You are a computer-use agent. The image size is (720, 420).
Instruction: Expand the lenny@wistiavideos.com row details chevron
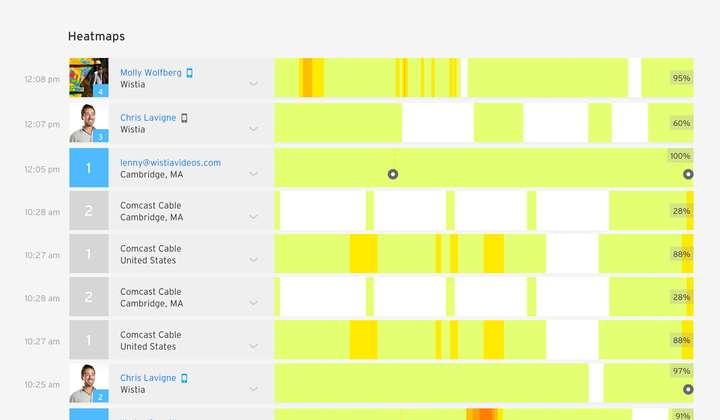click(x=253, y=173)
